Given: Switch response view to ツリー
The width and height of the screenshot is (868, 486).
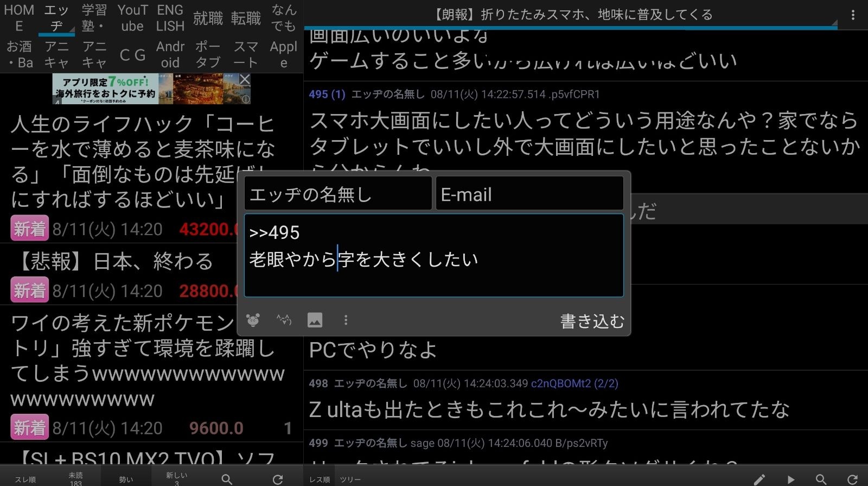Looking at the screenshot, I should 350,479.
